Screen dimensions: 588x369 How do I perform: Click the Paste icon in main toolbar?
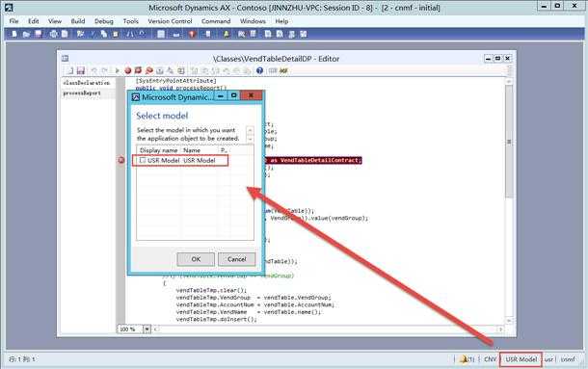(116, 34)
